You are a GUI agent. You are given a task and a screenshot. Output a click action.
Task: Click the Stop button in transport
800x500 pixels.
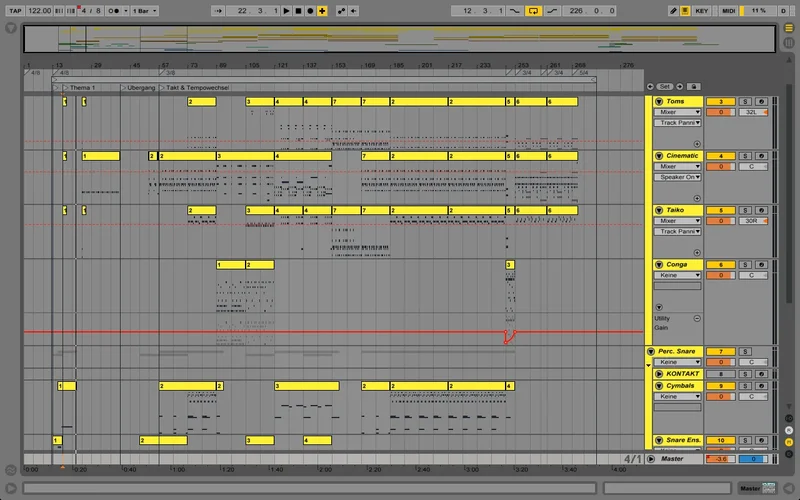pyautogui.click(x=298, y=11)
